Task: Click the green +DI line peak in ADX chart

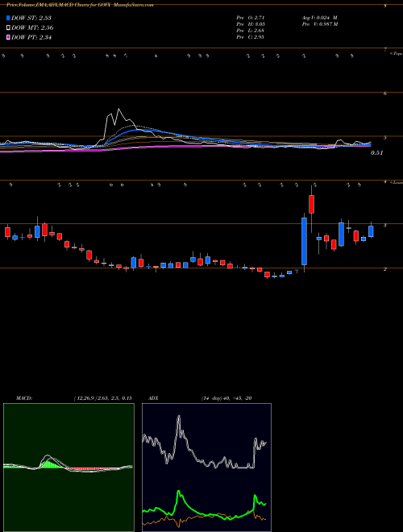Action: (x=179, y=491)
